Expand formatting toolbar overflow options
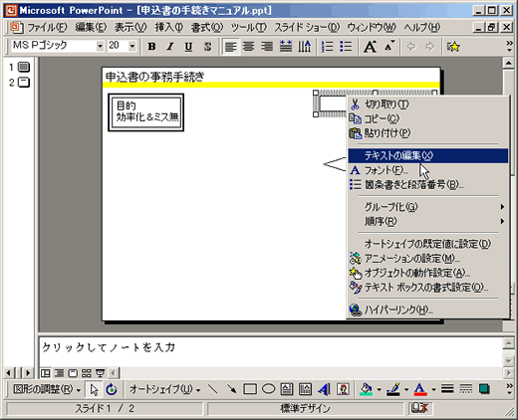The height and width of the screenshot is (420, 518). [x=509, y=47]
